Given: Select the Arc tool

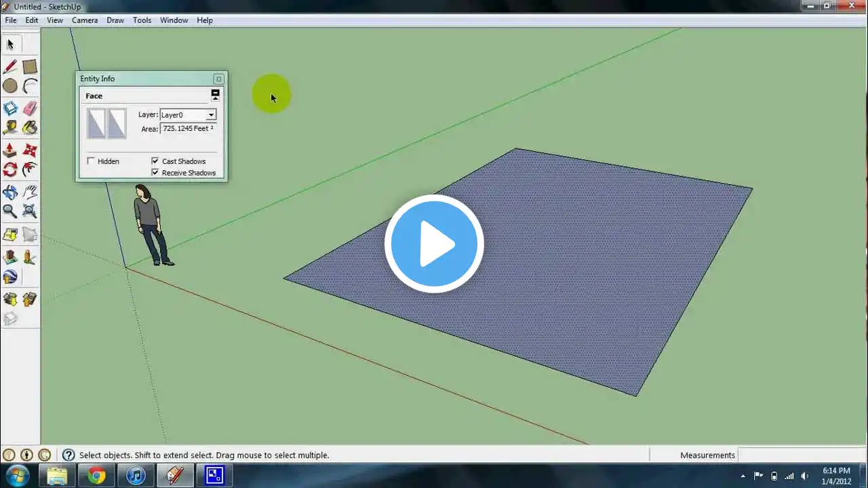Looking at the screenshot, I should 29,86.
